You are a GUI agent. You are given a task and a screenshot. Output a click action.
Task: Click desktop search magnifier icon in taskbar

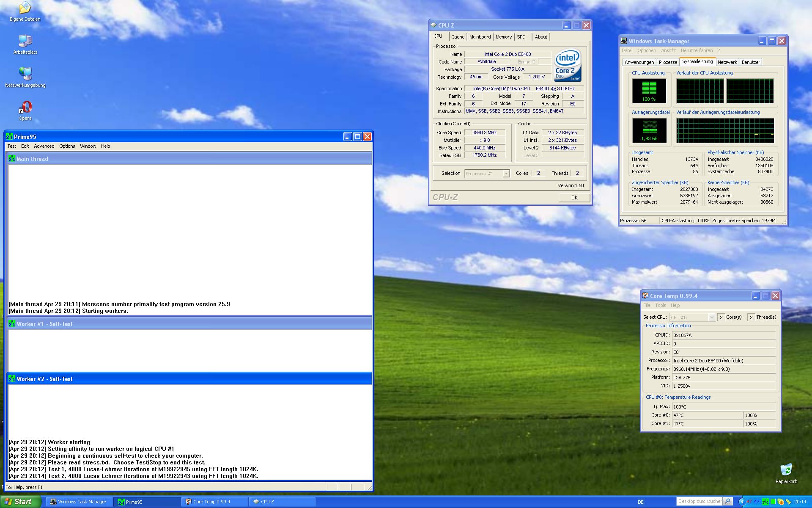(x=727, y=501)
